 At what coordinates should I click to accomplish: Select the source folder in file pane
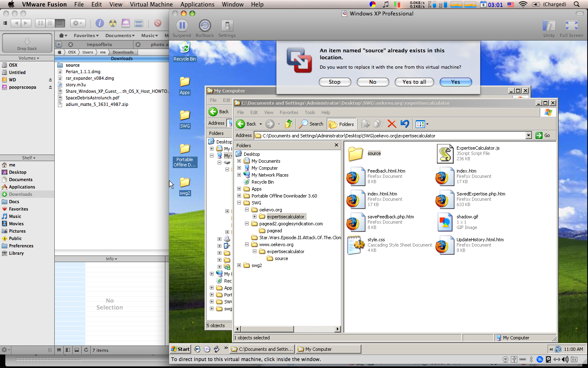point(364,153)
